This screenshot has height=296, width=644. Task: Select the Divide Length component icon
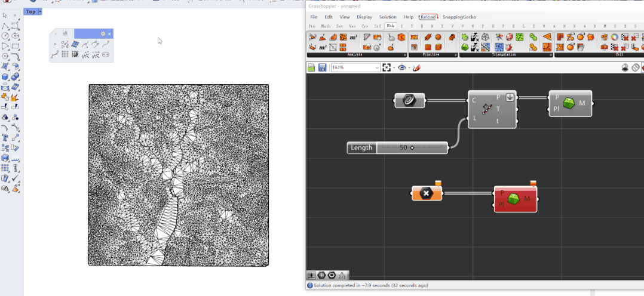coord(487,109)
